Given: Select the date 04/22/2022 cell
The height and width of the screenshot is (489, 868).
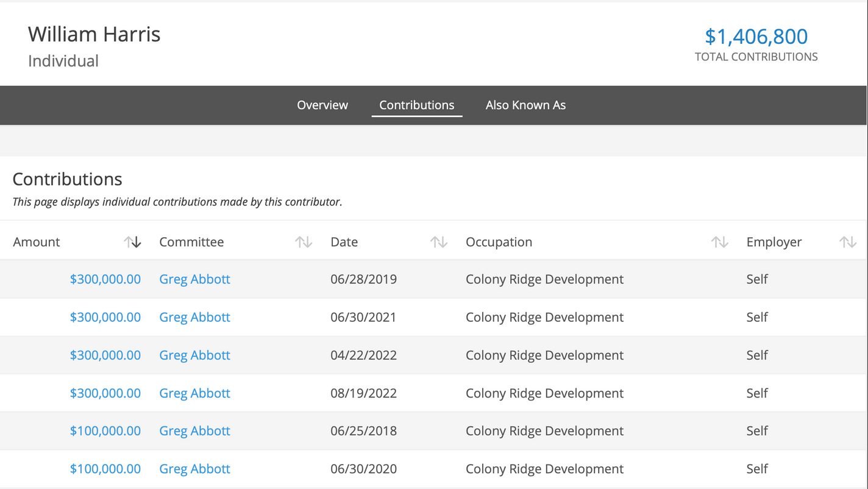Looking at the screenshot, I should (364, 355).
